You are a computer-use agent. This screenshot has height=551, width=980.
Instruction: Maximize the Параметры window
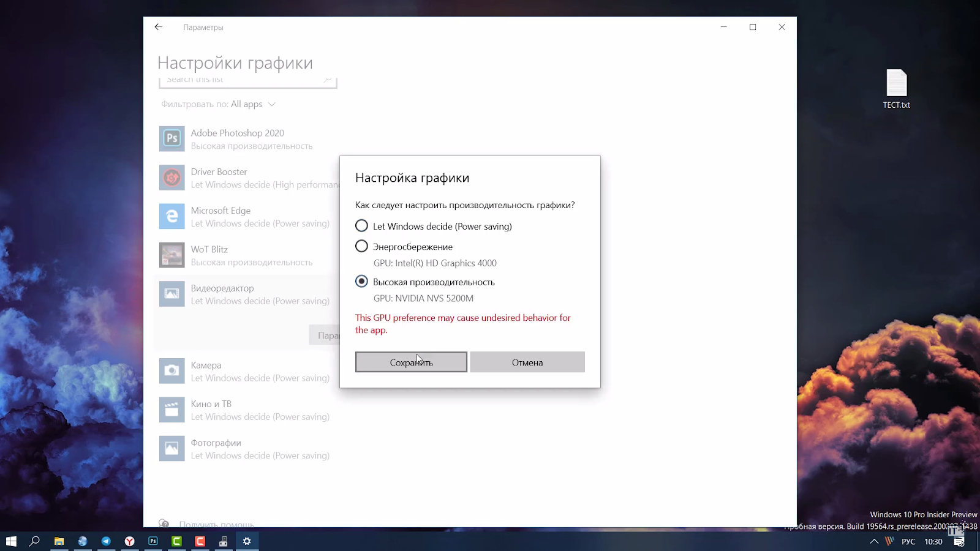click(753, 27)
